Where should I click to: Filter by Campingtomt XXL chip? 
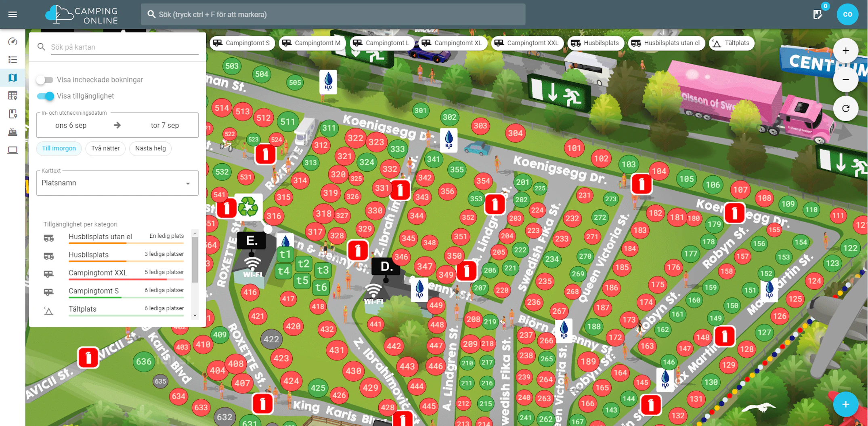(x=527, y=43)
